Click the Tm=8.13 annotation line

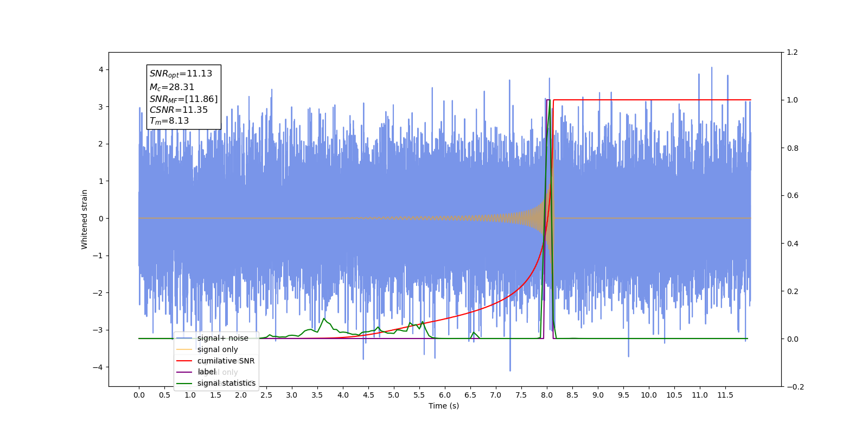169,121
